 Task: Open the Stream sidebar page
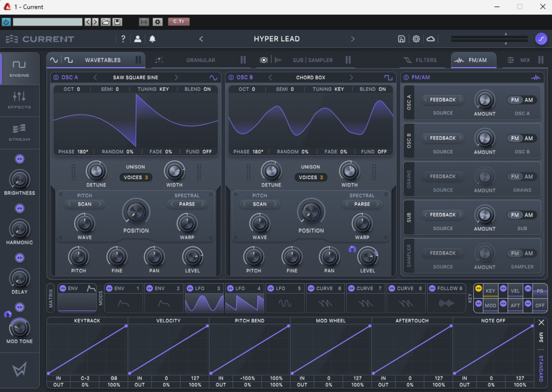19,133
